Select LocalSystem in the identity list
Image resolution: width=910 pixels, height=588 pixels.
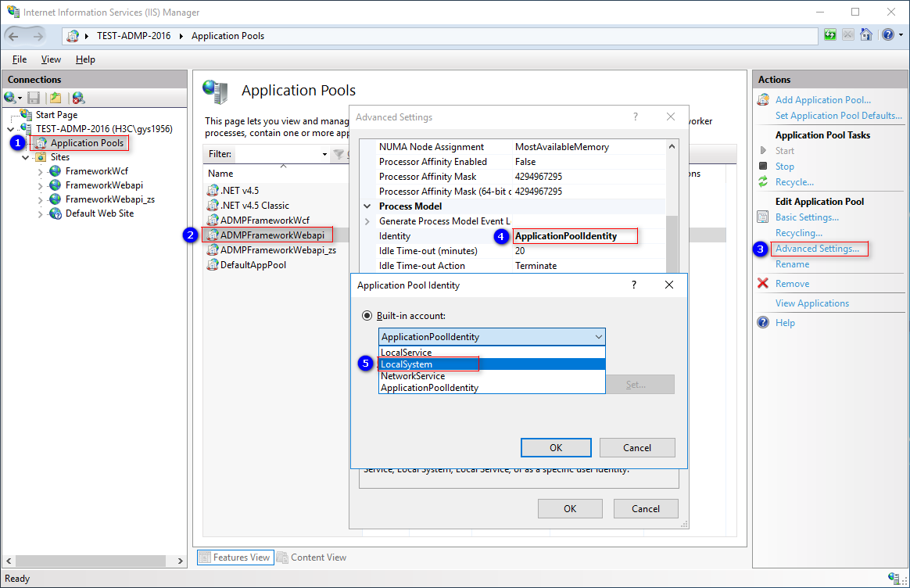click(x=406, y=364)
